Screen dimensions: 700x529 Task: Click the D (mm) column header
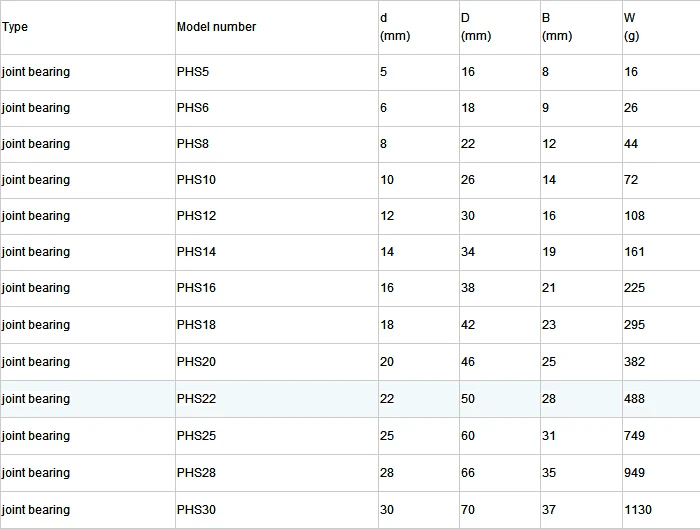click(x=476, y=27)
